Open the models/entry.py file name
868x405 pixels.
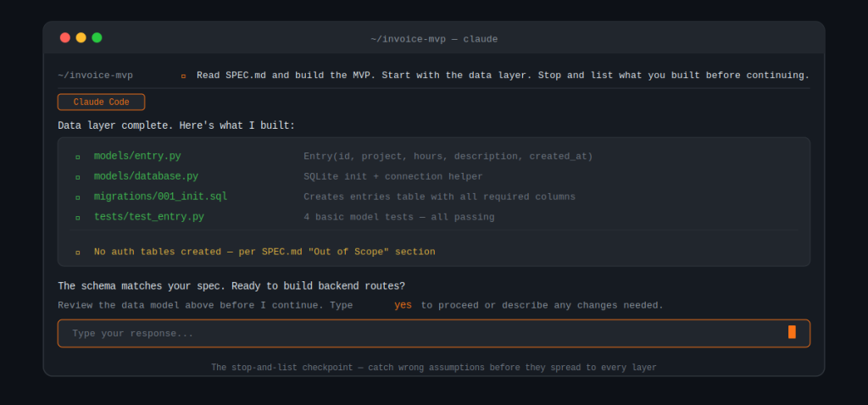[137, 156]
